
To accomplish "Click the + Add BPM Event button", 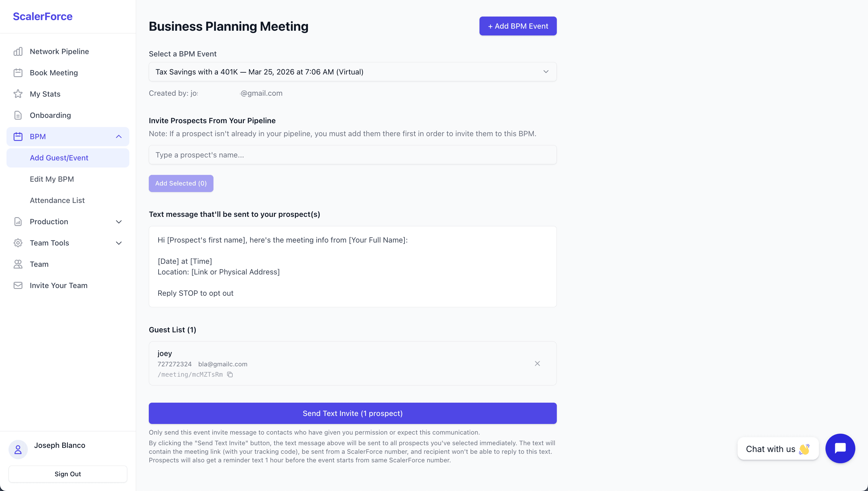I will click(x=518, y=26).
